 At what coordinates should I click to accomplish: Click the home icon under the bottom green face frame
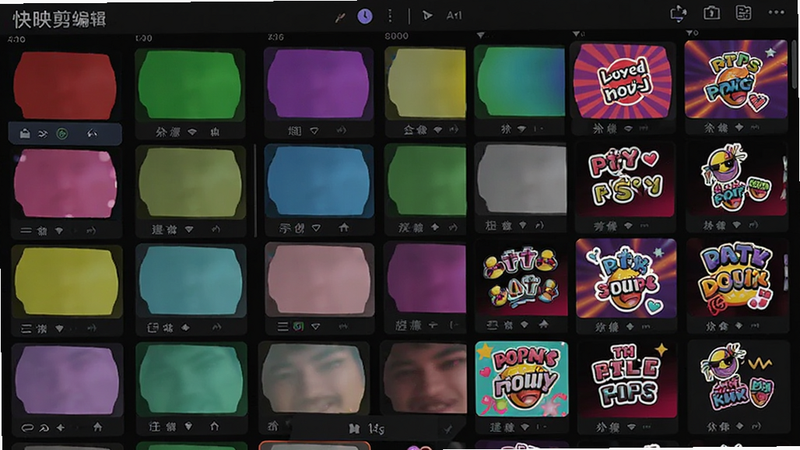pyautogui.click(x=214, y=426)
